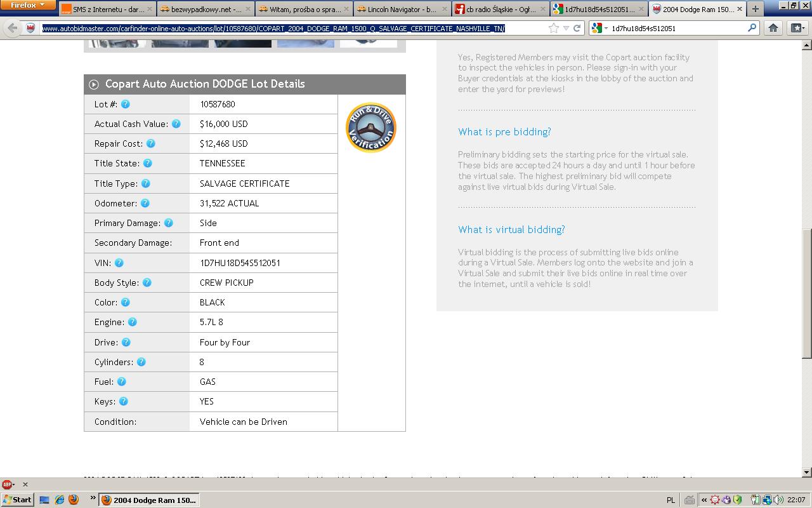The width and height of the screenshot is (812, 508).
Task: Click the Adblock Plus ABP icon
Action: [8, 484]
